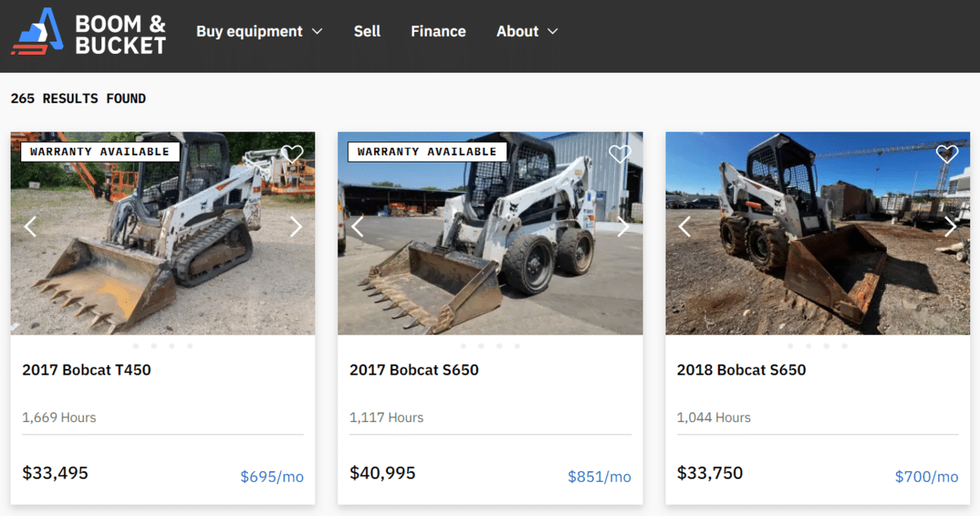Favorite the 2017 Bobcat T450 listing
Screen dimensions: 980x516
292,153
